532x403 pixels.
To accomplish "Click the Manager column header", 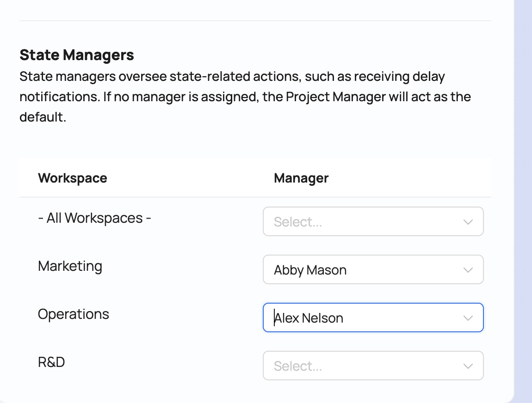I will click(301, 178).
